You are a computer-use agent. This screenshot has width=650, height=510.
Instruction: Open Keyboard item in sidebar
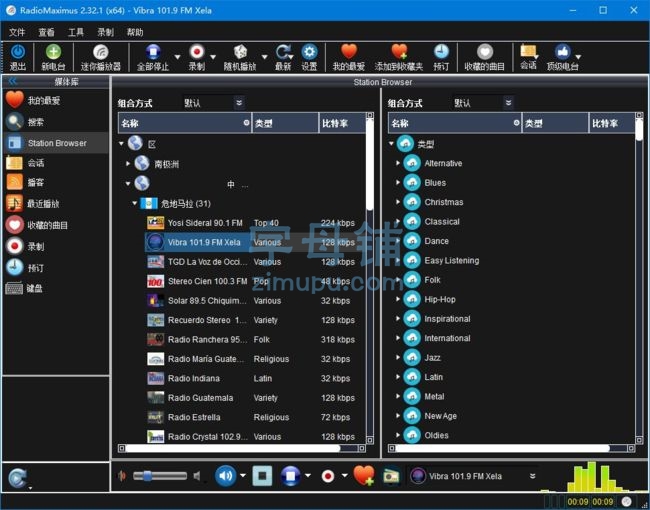pos(56,288)
